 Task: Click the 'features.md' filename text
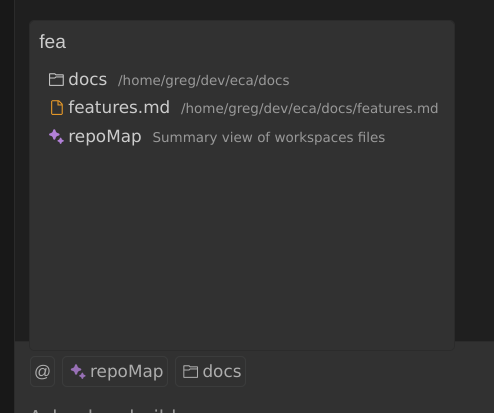click(119, 107)
